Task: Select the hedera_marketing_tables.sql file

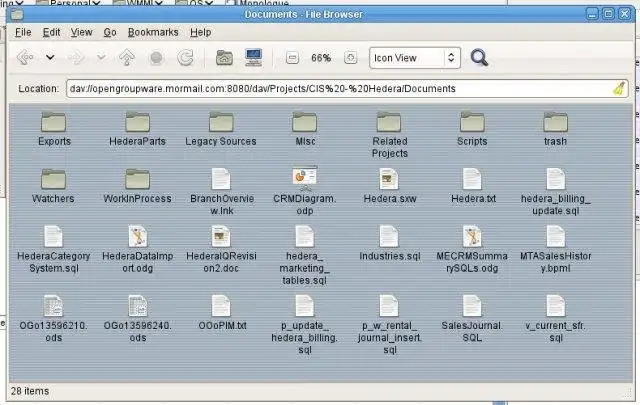Action: 304,255
